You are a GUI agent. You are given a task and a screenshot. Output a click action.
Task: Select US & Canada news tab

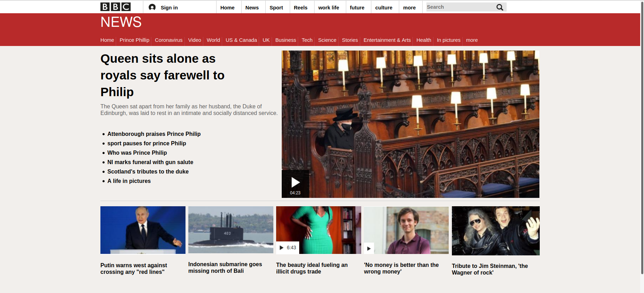tap(241, 40)
